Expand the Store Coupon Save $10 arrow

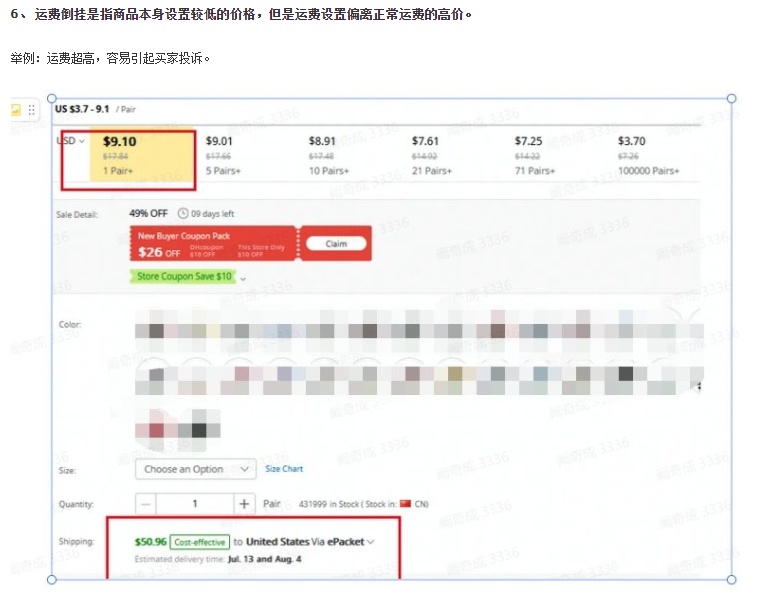[243, 277]
